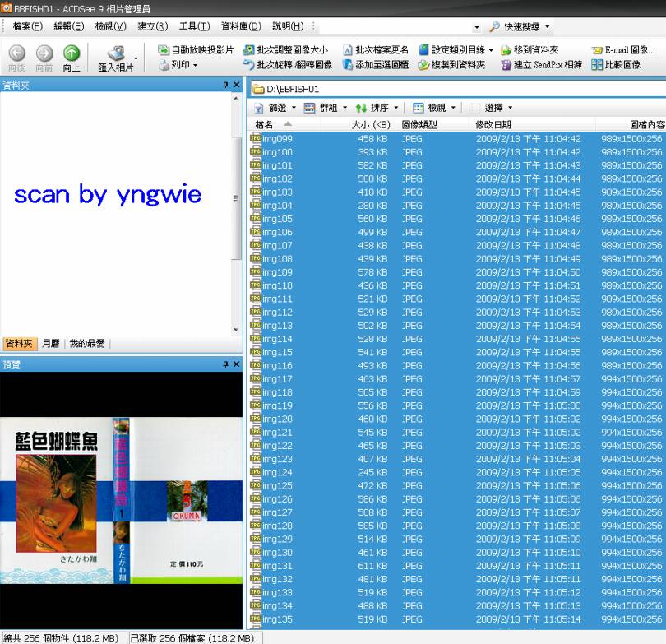666x644 pixels.
Task: Start the auto slideshow (自動放映投影片)
Action: pyautogui.click(x=196, y=50)
